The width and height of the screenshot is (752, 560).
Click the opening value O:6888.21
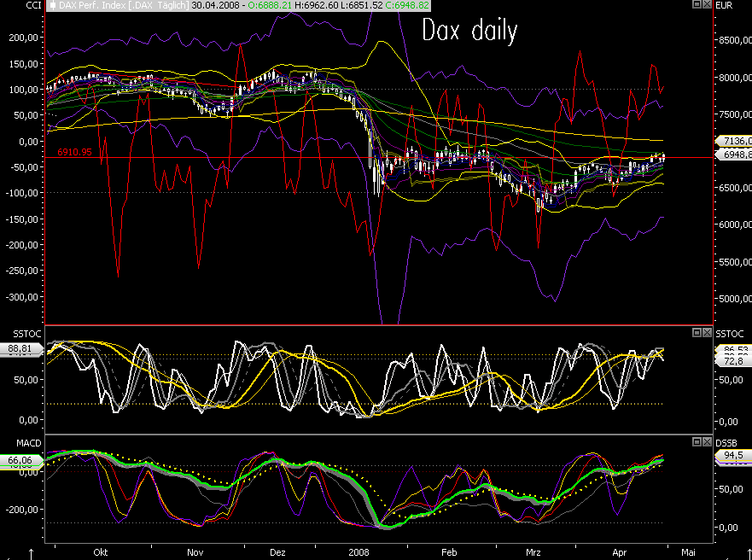point(270,6)
